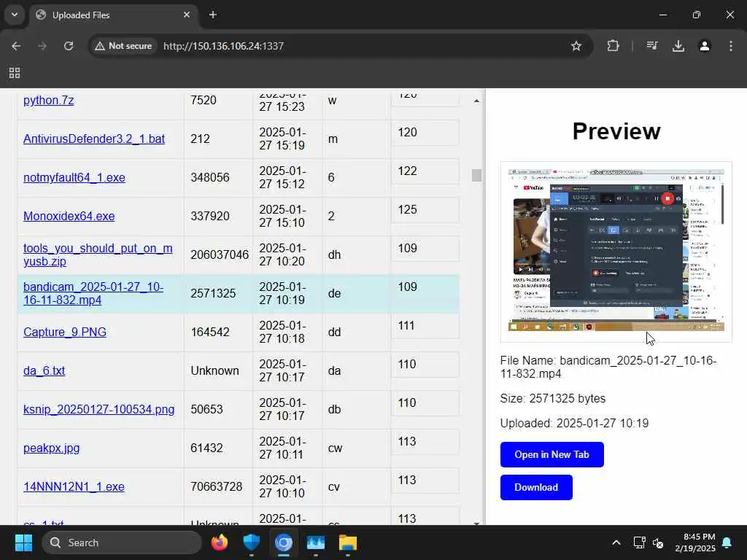Click the file list scrollbar thumb
This screenshot has width=747, height=560.
click(476, 175)
